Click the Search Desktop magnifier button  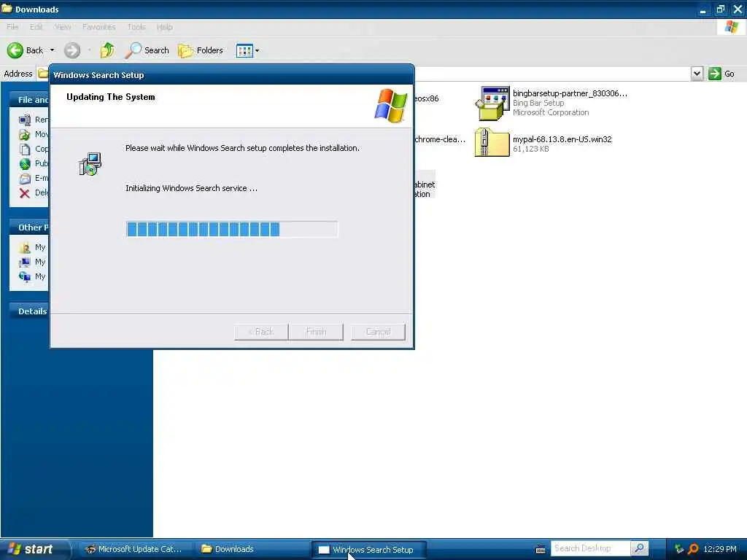point(639,548)
